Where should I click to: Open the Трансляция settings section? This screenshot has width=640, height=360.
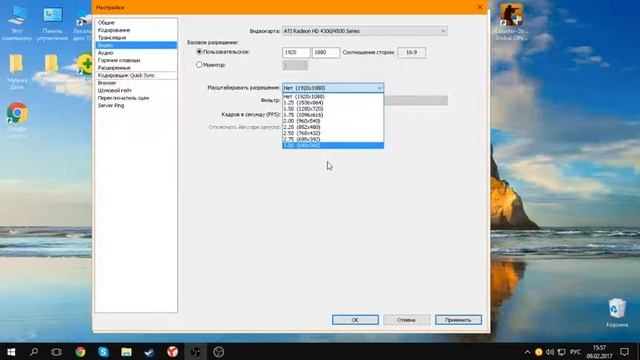tap(136, 38)
